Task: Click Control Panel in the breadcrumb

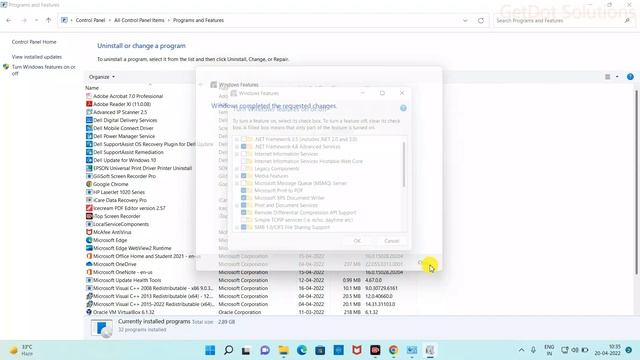Action: (x=90, y=20)
